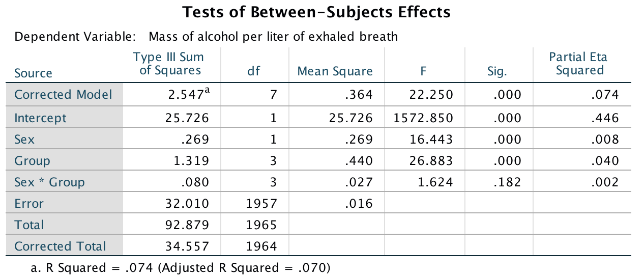Viewport: 644px width, 276px height.
Task: Select the Dependent Variable caption text
Action: (206, 37)
